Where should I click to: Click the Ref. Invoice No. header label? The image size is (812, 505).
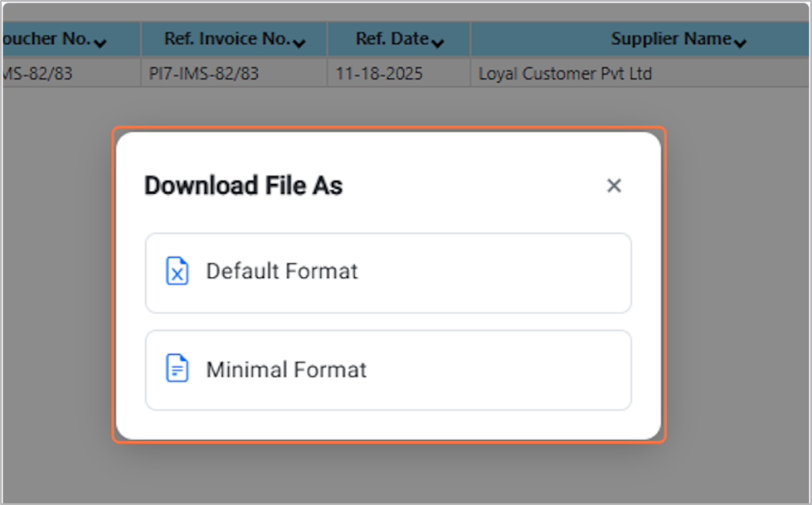(x=227, y=39)
